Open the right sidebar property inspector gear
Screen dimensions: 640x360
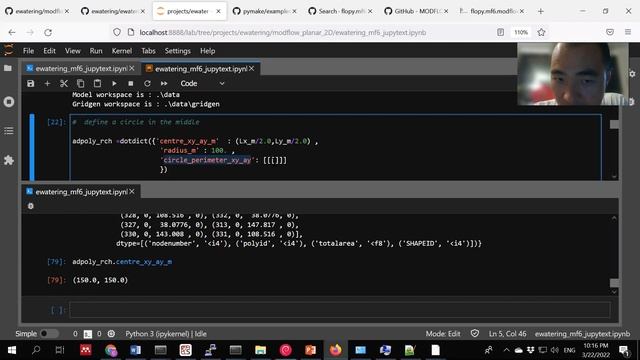click(632, 74)
